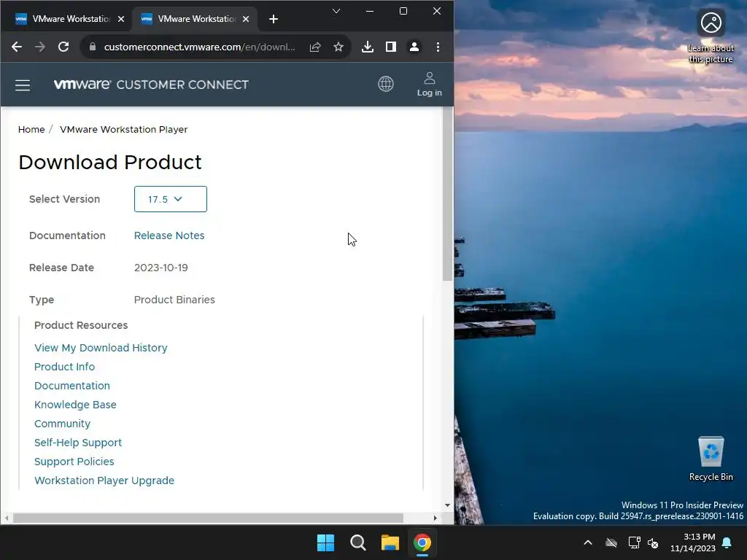Click the address bar URL field

(200, 47)
